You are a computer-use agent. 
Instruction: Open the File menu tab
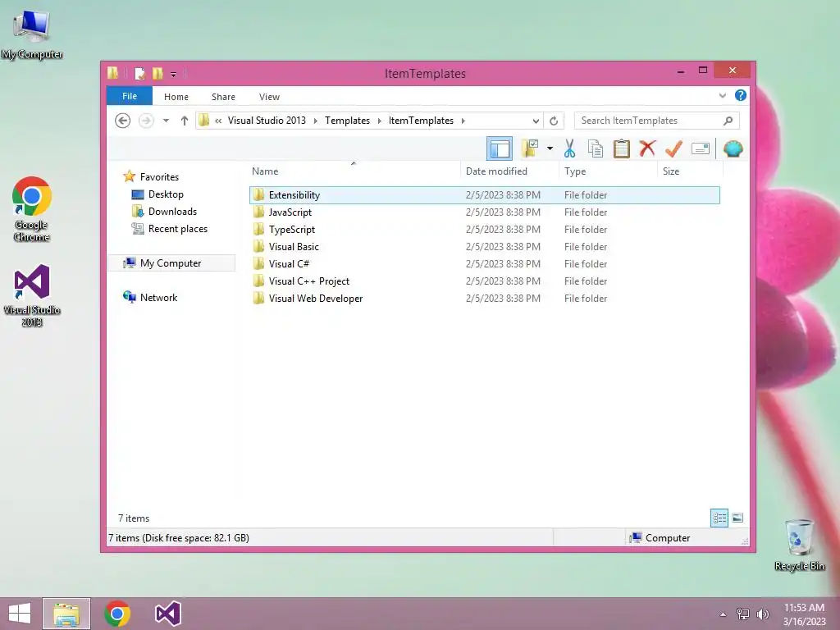click(x=130, y=96)
